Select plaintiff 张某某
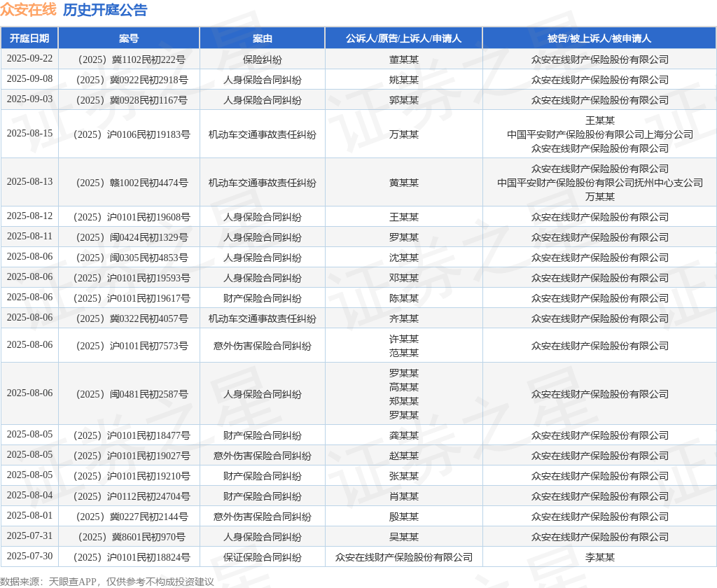Image resolution: width=717 pixels, height=588 pixels. (404, 477)
